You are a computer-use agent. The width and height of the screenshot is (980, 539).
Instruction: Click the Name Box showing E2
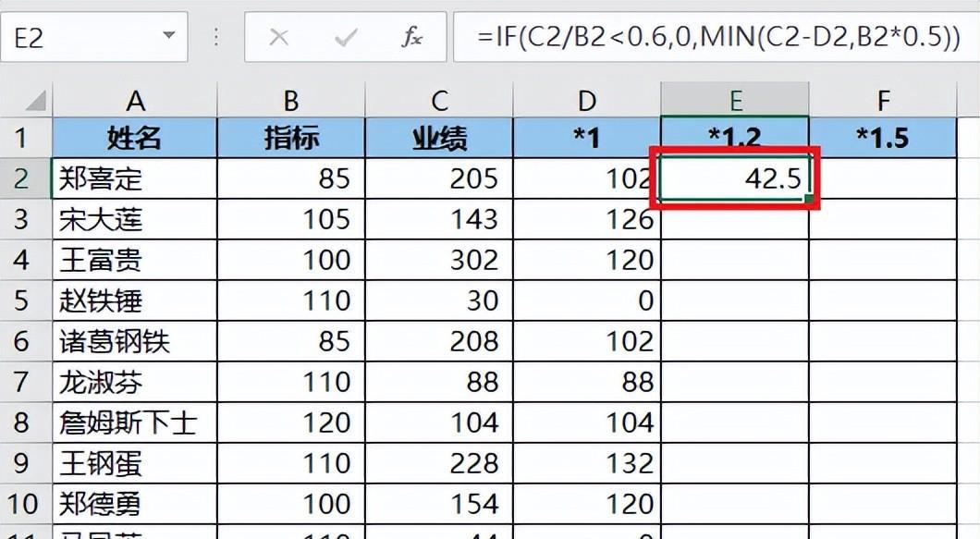click(93, 37)
